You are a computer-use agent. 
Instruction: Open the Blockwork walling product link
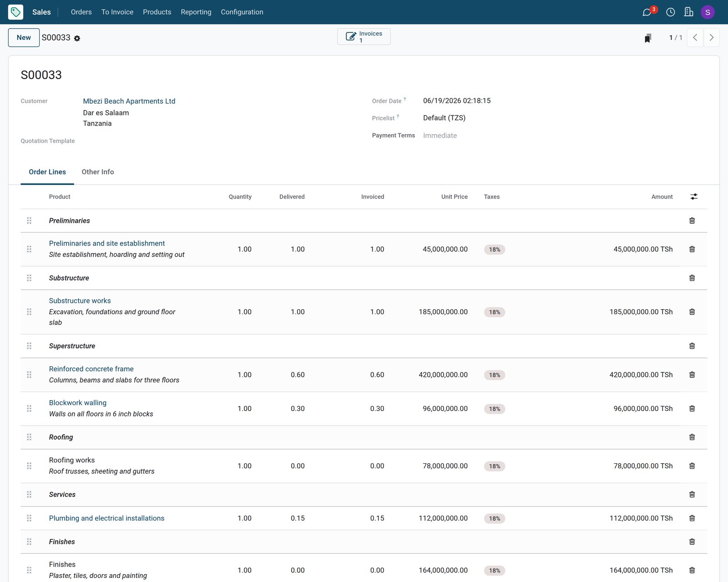pyautogui.click(x=78, y=403)
